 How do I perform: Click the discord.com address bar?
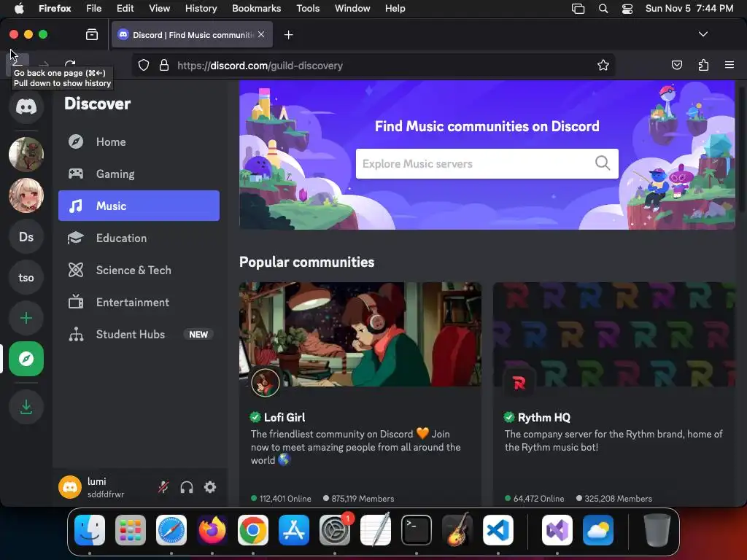(x=373, y=65)
